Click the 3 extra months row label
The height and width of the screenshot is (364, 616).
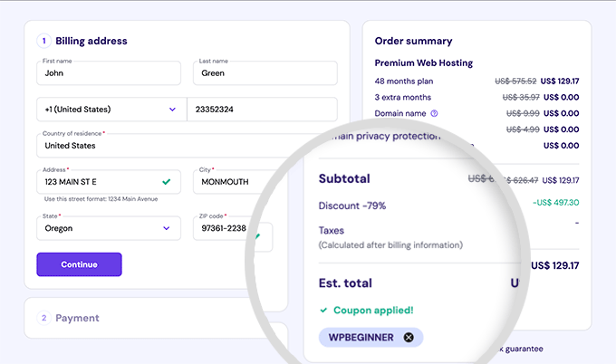403,98
